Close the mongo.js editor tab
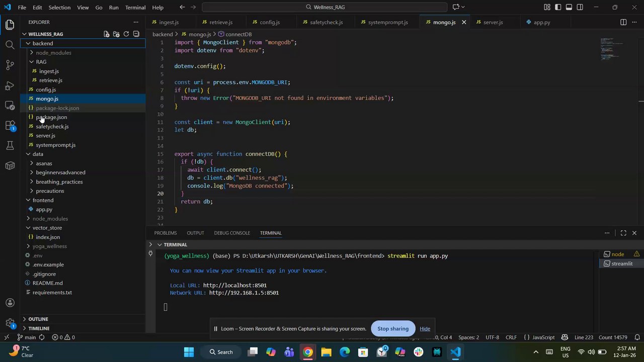 (464, 22)
